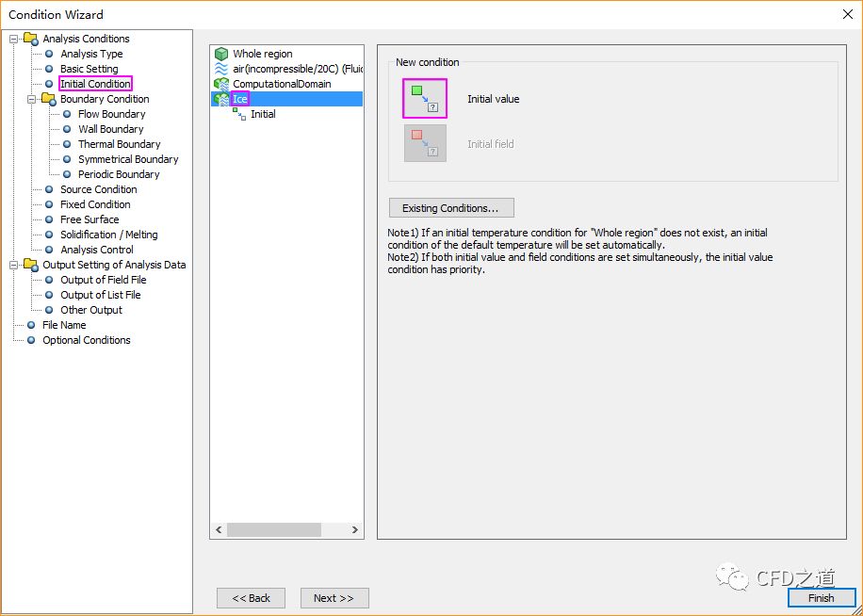
Task: Select Source Condition in the tree
Action: point(99,189)
